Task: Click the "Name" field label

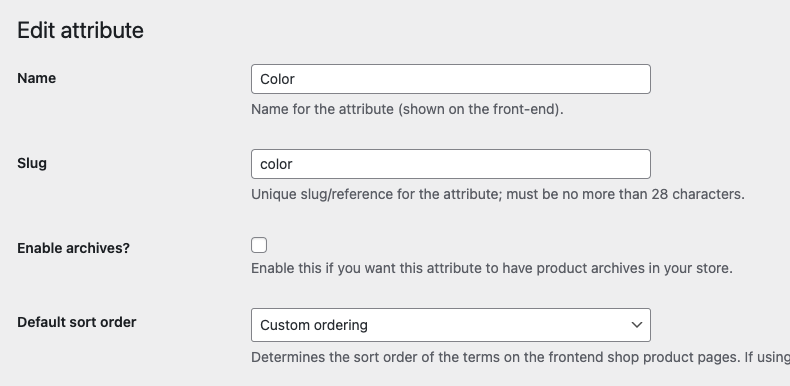Action: pos(36,78)
